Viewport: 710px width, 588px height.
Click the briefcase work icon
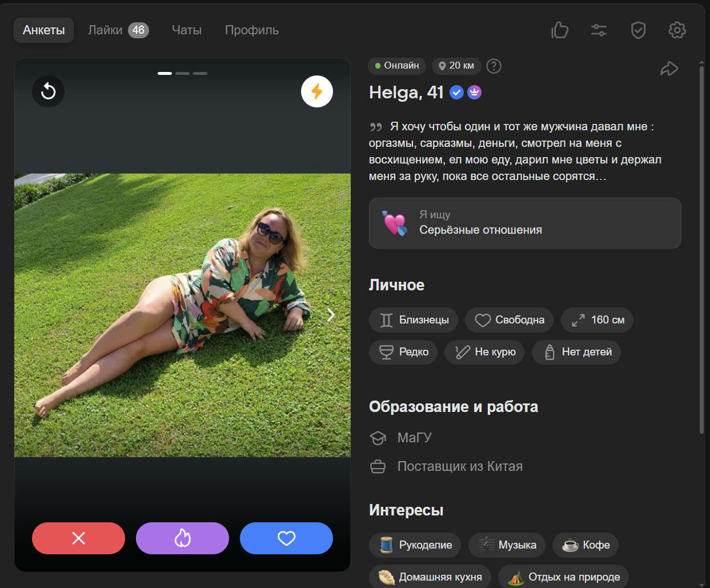click(378, 467)
